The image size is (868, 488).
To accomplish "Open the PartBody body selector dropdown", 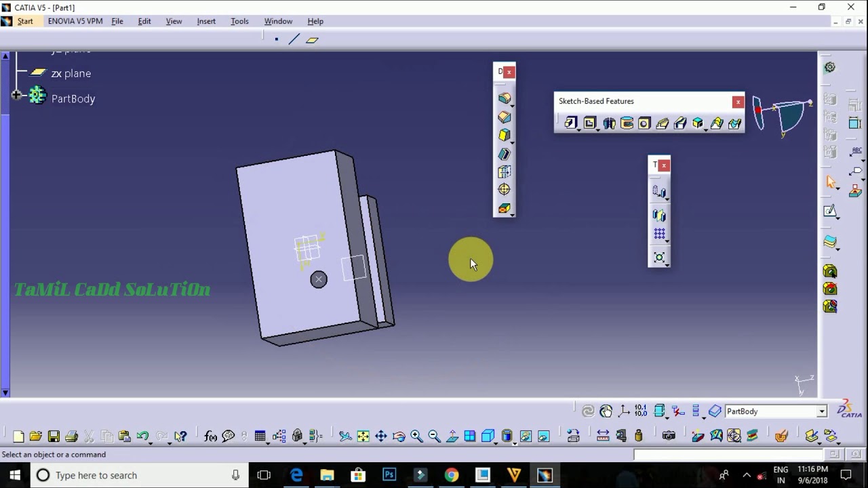I will tap(821, 411).
